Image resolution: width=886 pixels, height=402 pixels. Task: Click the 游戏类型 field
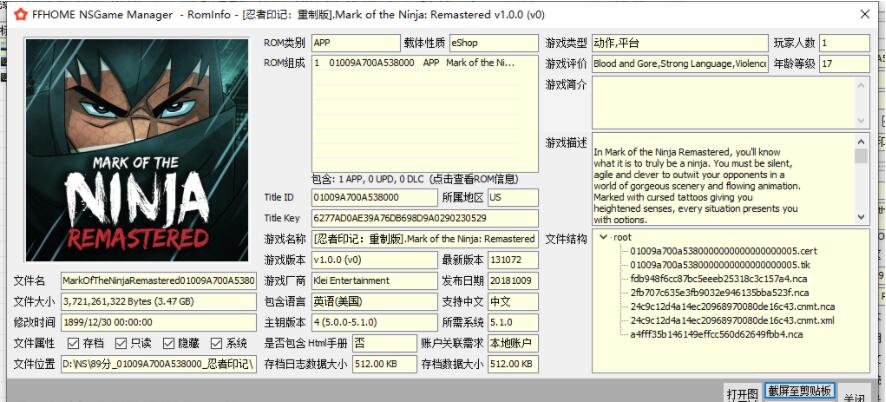click(680, 43)
